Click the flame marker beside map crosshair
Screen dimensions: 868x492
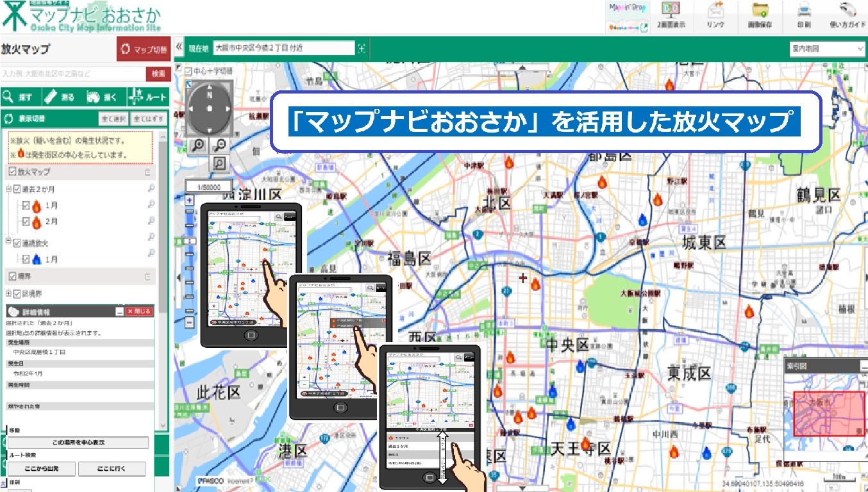point(536,284)
